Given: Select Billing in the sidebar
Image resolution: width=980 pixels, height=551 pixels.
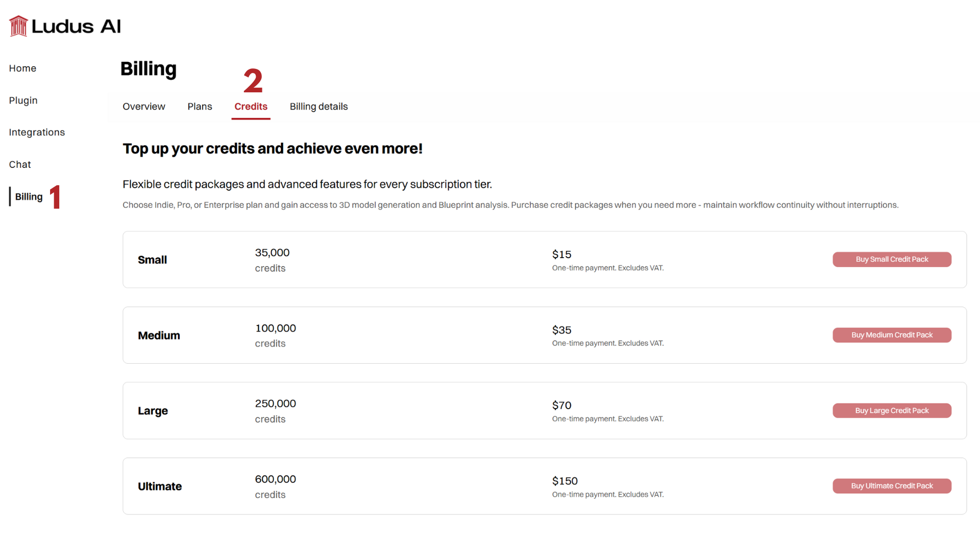Looking at the screenshot, I should click(x=28, y=196).
